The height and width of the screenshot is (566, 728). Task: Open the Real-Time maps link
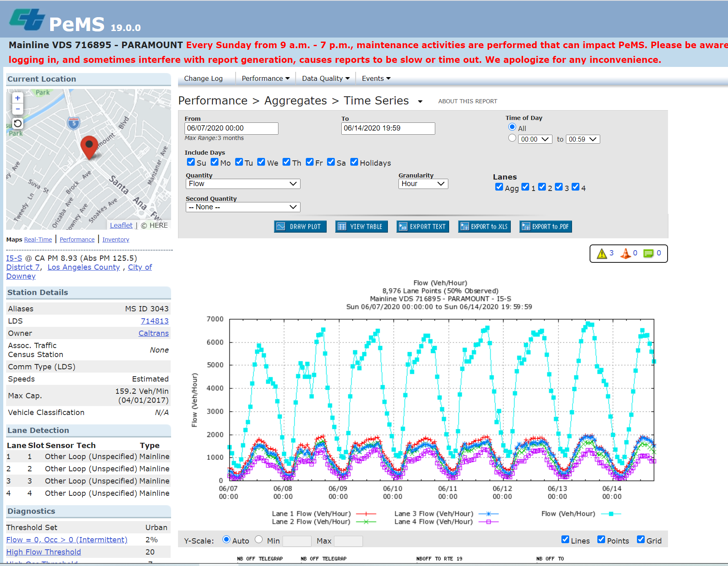coord(38,240)
